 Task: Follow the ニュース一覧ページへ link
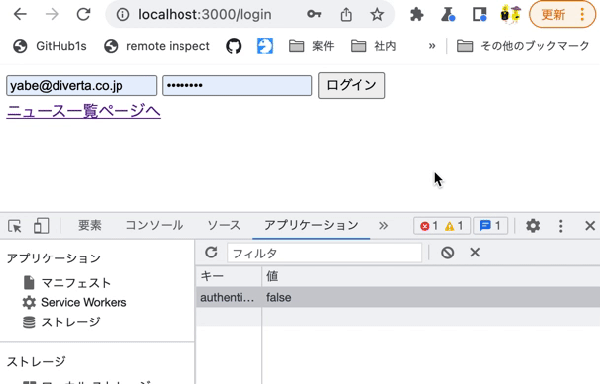tap(83, 111)
